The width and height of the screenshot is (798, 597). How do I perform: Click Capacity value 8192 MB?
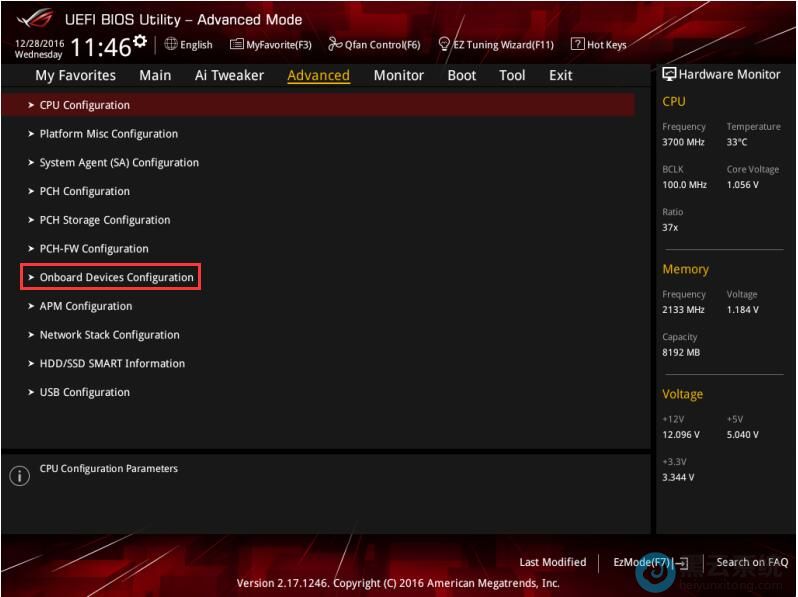[x=681, y=352]
